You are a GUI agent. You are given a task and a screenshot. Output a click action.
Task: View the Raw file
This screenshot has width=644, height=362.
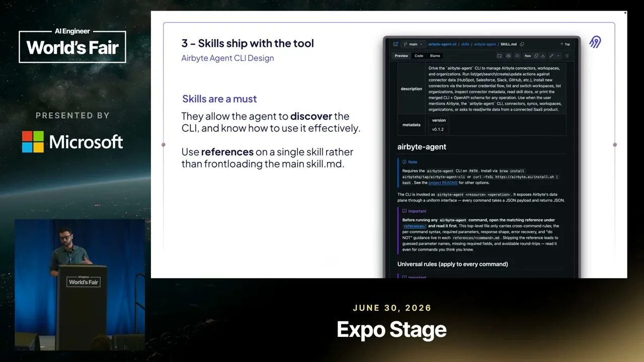tap(528, 56)
